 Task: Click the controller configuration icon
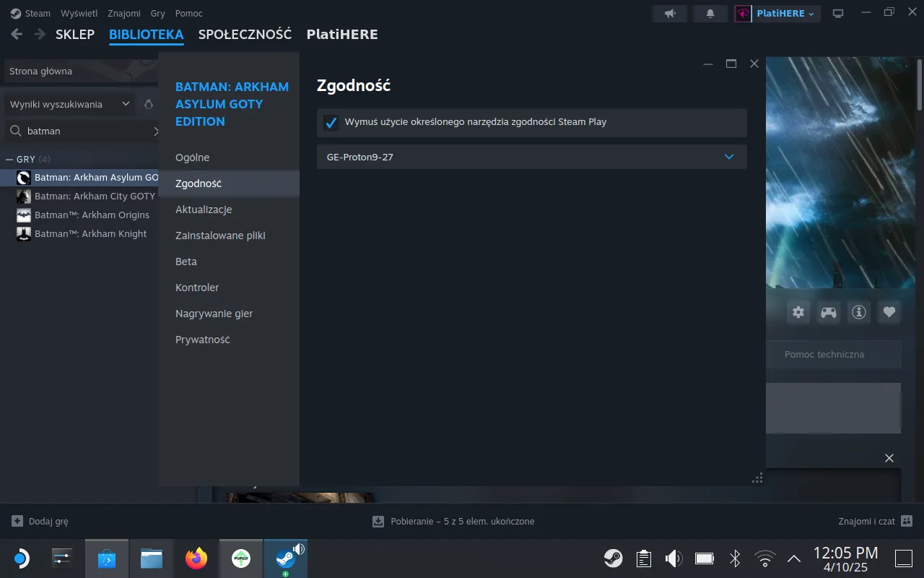coord(828,311)
